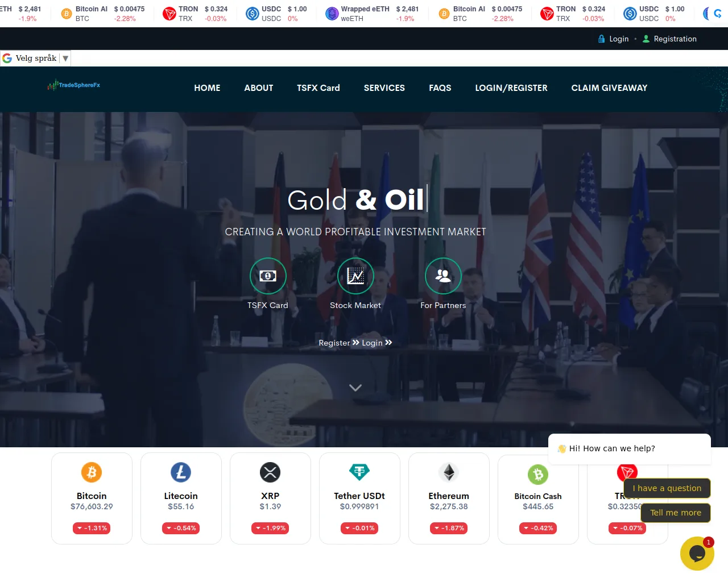Open the Stock Market chart icon
728x582 pixels.
(x=355, y=276)
